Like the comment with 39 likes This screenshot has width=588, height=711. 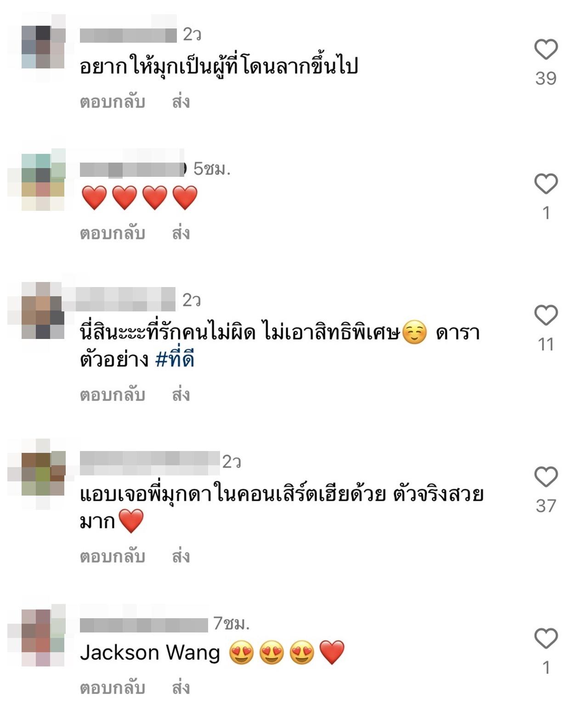(x=546, y=49)
